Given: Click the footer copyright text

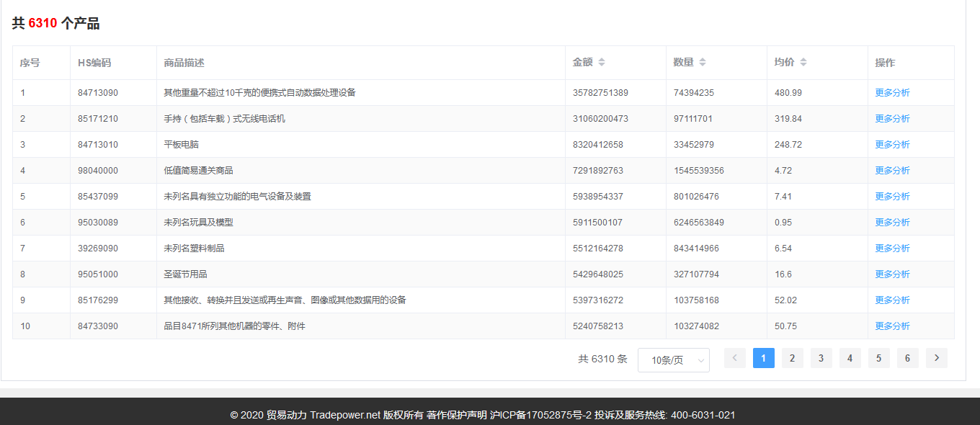Looking at the screenshot, I should coord(483,416).
